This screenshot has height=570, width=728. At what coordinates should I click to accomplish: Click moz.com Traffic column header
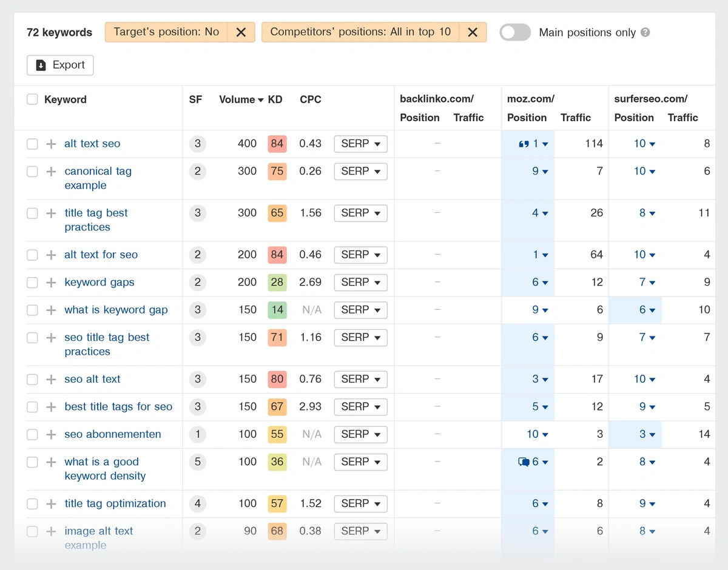click(575, 118)
